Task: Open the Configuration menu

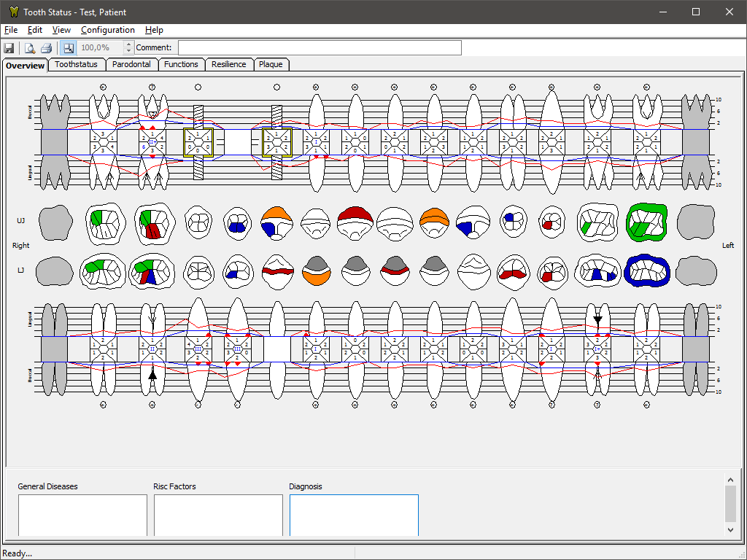Action: click(107, 30)
